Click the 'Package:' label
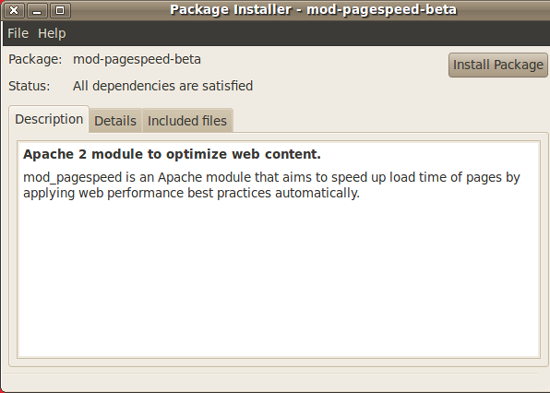 click(35, 59)
